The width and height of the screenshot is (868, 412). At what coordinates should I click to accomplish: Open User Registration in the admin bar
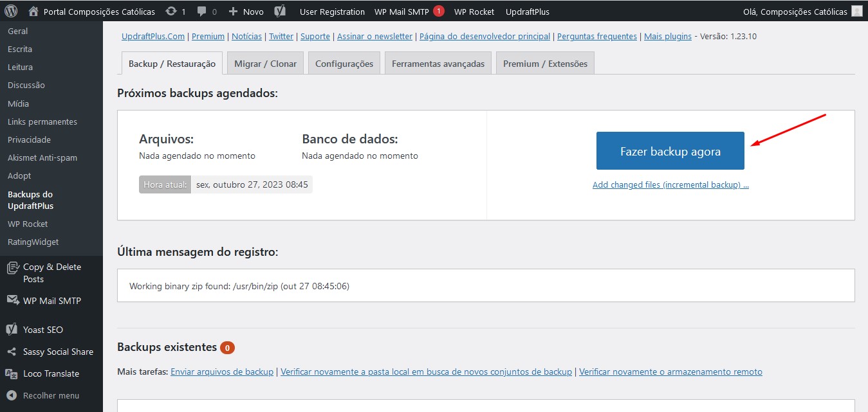332,11
